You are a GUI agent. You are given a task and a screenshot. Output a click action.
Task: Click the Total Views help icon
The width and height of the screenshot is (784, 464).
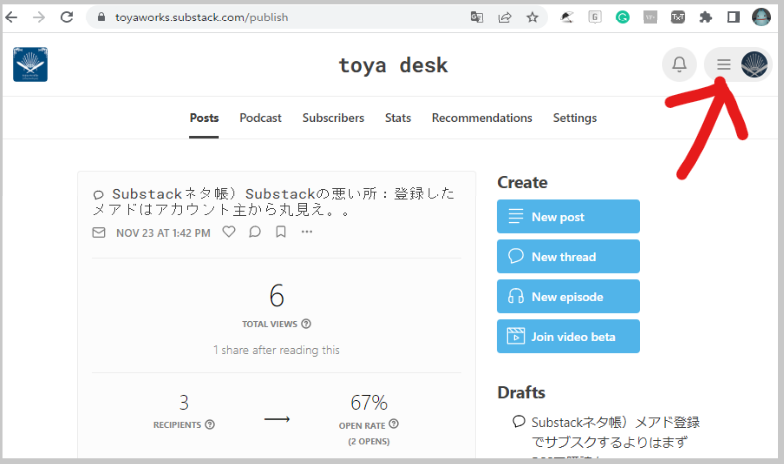click(x=306, y=324)
